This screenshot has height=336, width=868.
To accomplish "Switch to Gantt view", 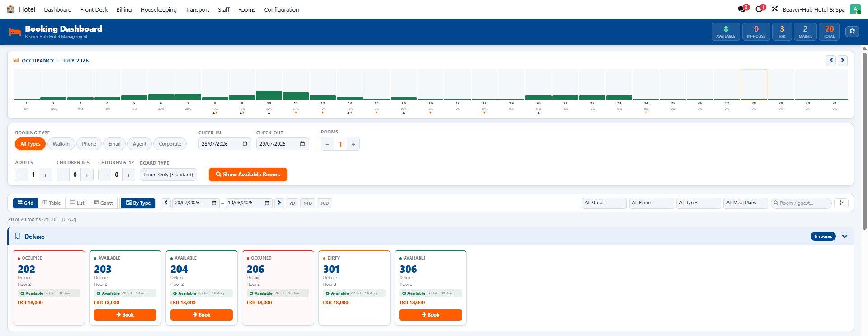I will pyautogui.click(x=103, y=203).
